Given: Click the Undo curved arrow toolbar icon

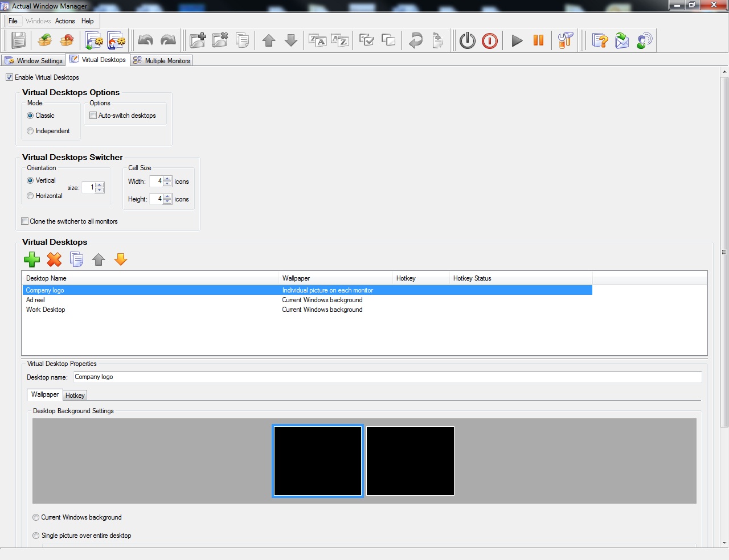Looking at the screenshot, I should point(145,40).
